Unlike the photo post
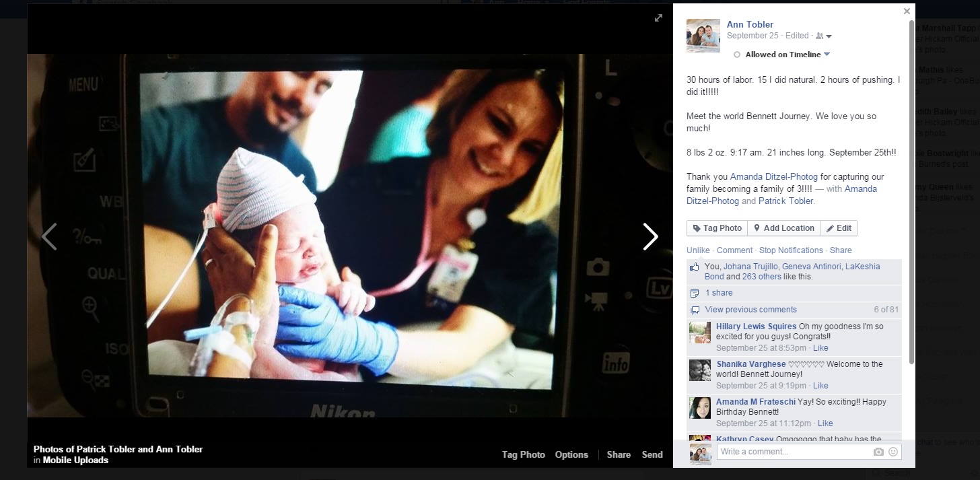This screenshot has width=980, height=480. (698, 250)
